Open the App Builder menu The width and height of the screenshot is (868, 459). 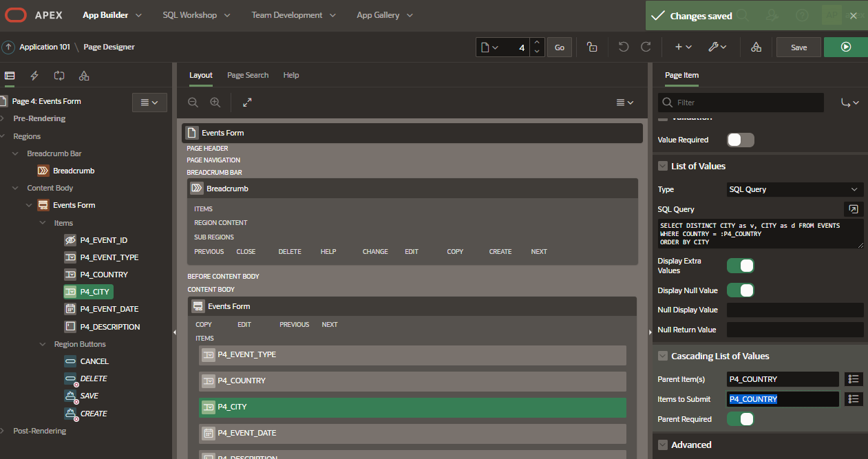coord(112,14)
